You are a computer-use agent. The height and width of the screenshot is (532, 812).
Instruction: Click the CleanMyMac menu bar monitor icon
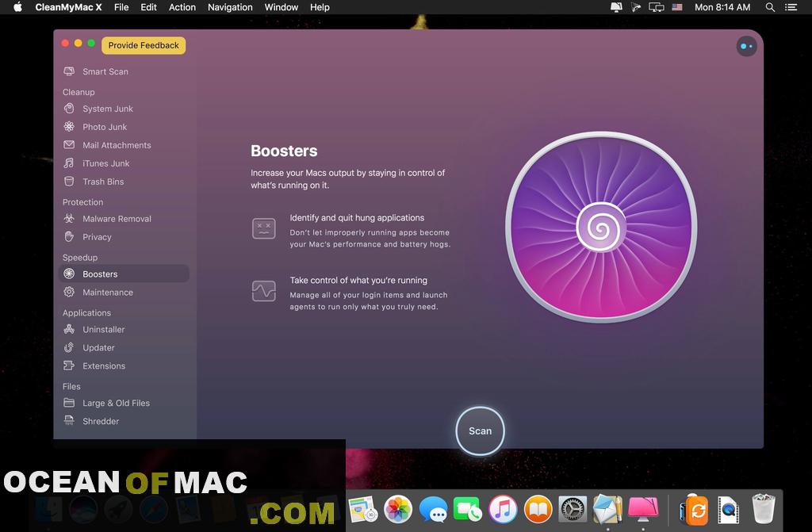(x=616, y=7)
